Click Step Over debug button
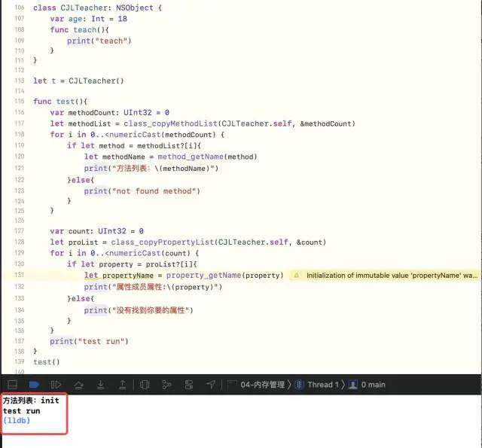 point(78,385)
